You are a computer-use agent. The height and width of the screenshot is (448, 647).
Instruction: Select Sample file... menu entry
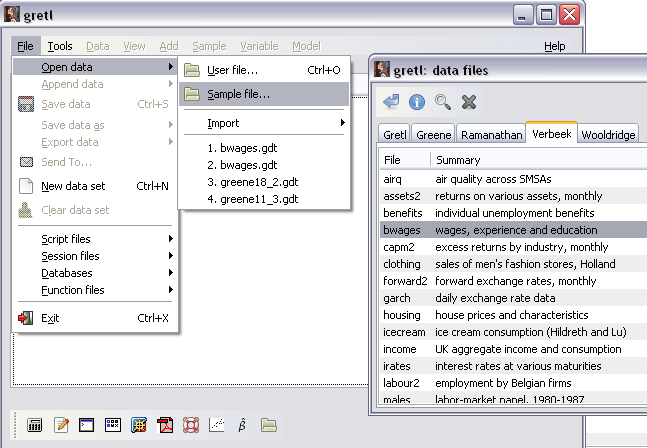click(x=264, y=94)
